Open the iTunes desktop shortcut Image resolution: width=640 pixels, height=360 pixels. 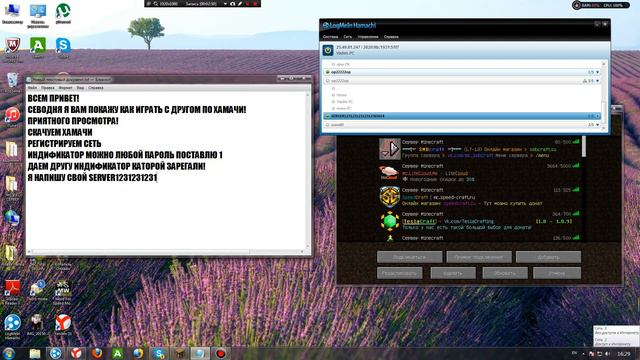point(13,115)
